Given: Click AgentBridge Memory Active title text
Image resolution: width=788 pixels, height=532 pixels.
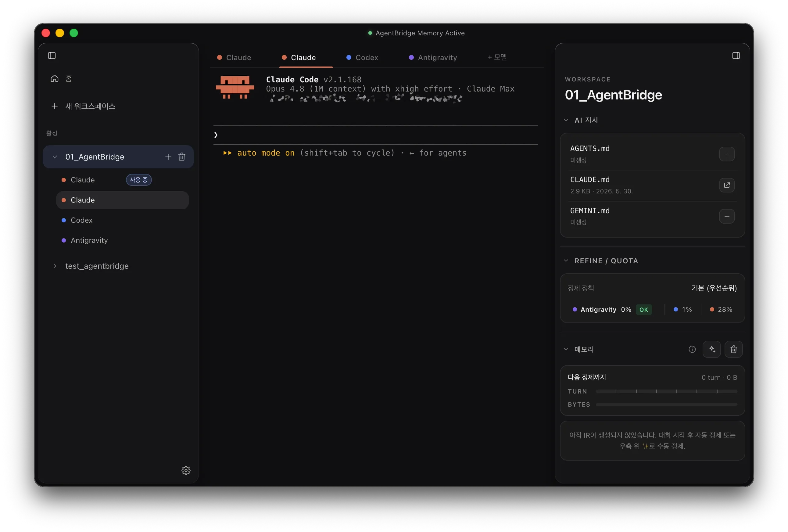Looking at the screenshot, I should tap(420, 33).
